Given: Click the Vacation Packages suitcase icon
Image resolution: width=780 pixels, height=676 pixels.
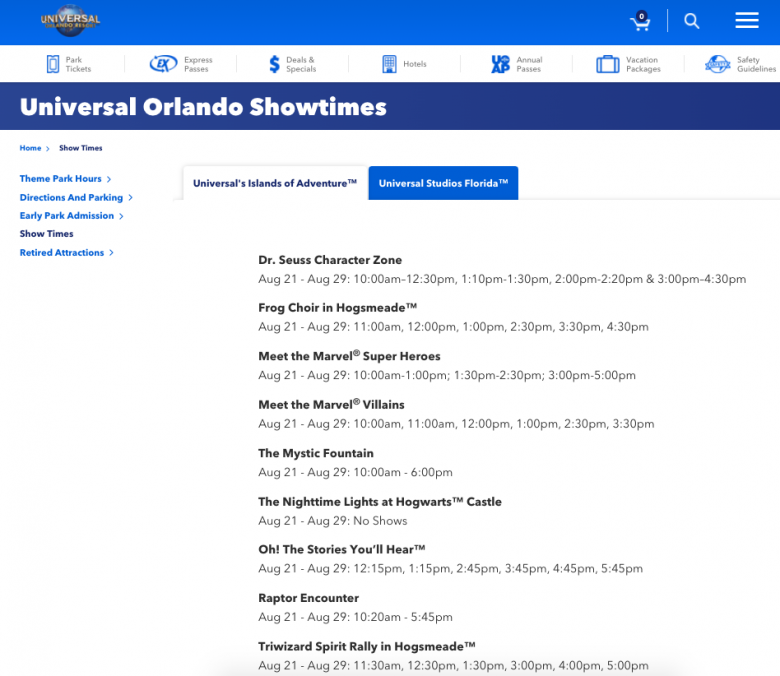Looking at the screenshot, I should point(607,64).
